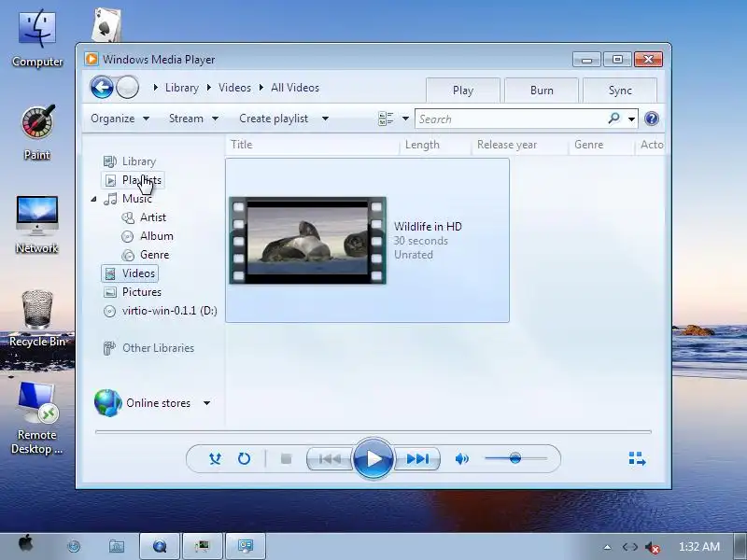Adjust the volume slider
This screenshot has width=747, height=560.
515,458
